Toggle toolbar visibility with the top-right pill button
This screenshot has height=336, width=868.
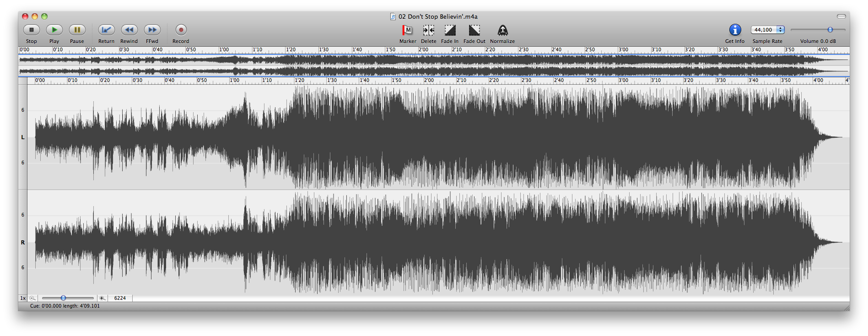(x=841, y=16)
